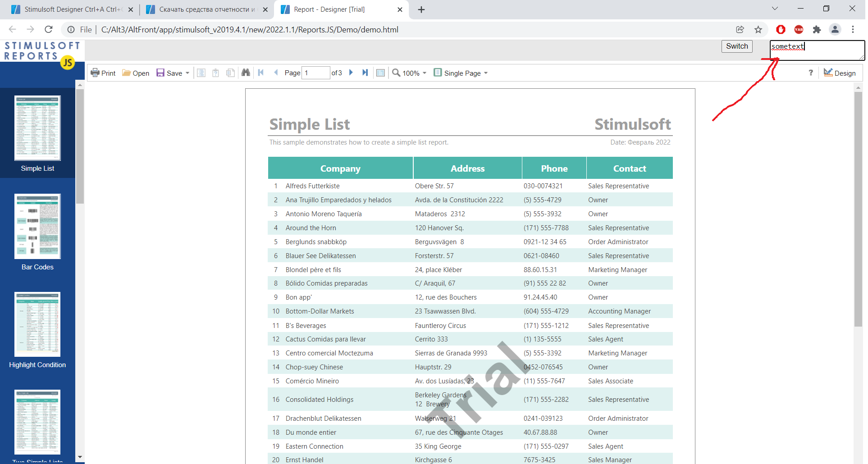Screen dimensions: 868x464
Task: Close the Report - Designer [Trial] tab
Action: pyautogui.click(x=400, y=9)
